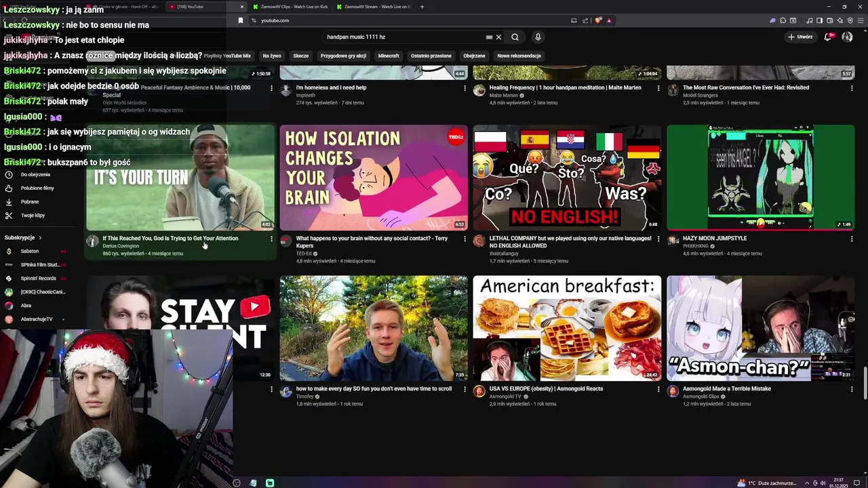Open more options for HAZY MOON JUMPSTYLE
Screen dimensions: 868x488
pyautogui.click(x=852, y=239)
